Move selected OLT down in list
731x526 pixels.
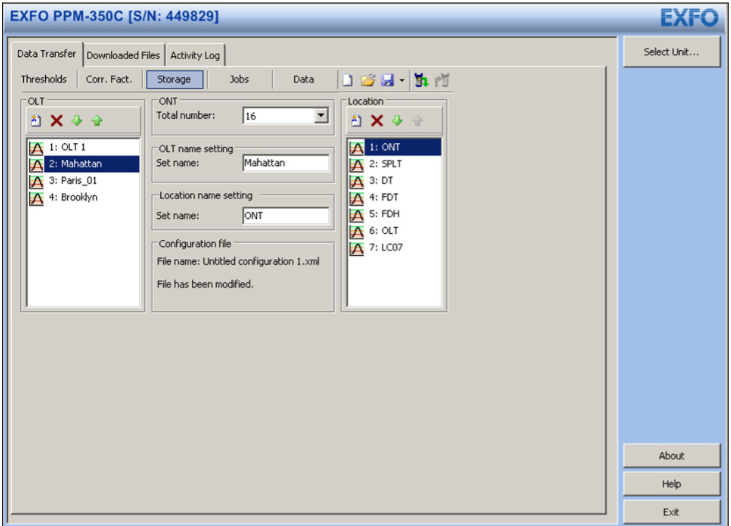point(76,121)
